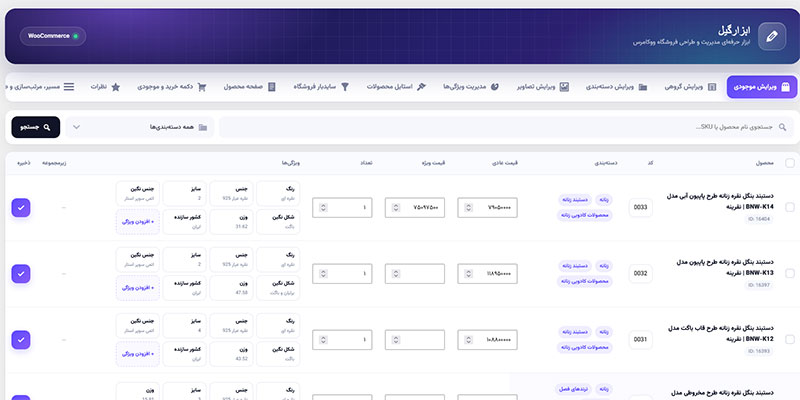
Task: Open the hamburger icon tab مسیر، مرتب‌سازی
Action: coord(68,87)
